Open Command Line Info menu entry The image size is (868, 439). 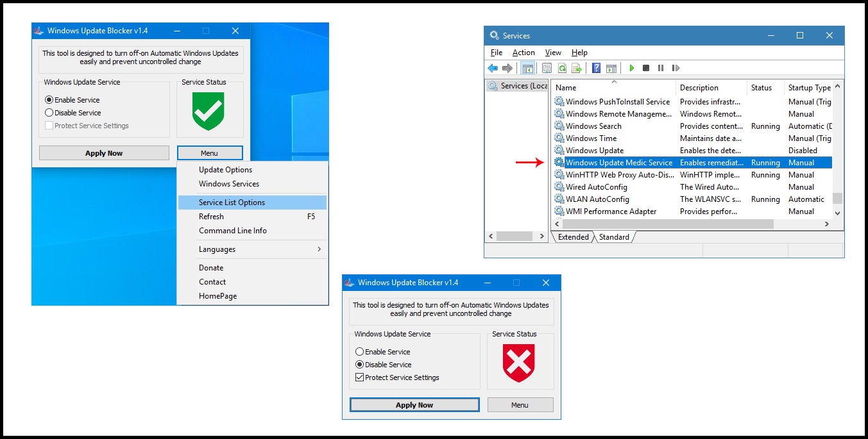pos(253,231)
